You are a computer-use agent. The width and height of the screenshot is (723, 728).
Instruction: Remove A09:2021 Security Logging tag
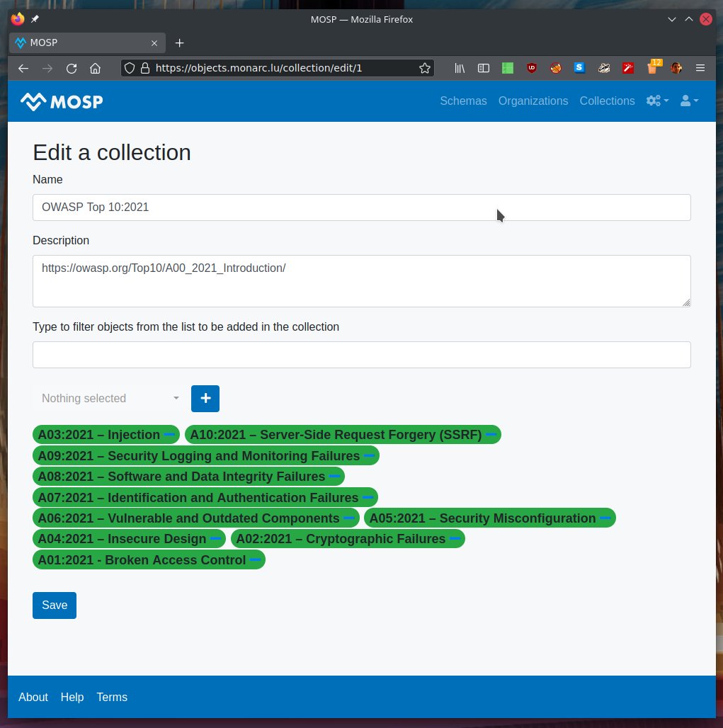(369, 456)
